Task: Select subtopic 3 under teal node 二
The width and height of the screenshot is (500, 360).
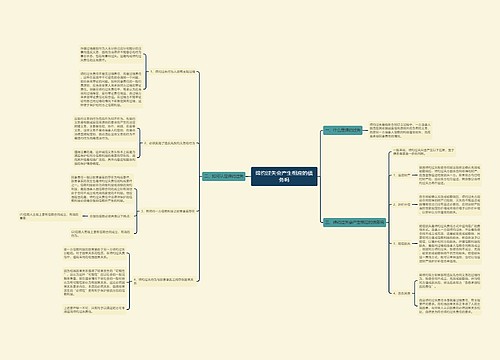Action: click(402, 244)
